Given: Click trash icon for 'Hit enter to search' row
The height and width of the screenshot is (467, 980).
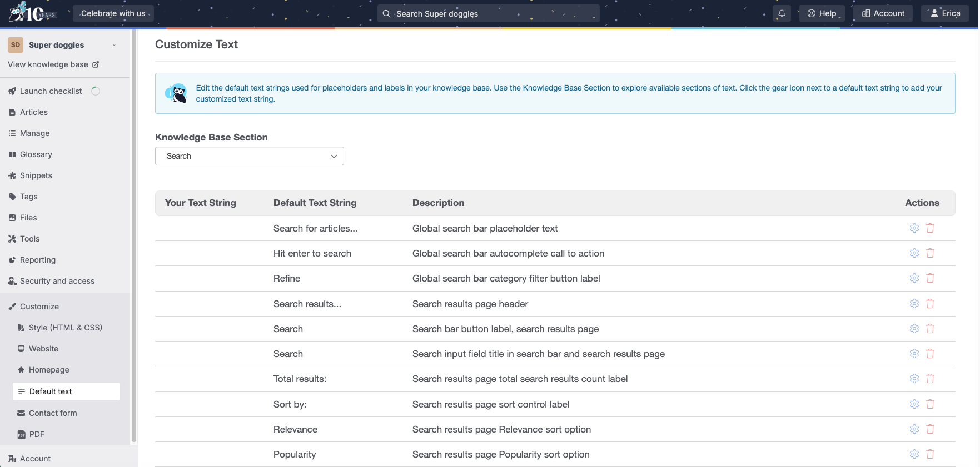Looking at the screenshot, I should click(x=930, y=253).
